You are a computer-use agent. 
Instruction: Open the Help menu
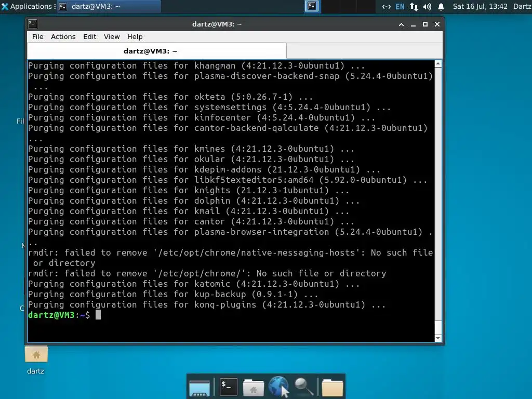click(135, 37)
